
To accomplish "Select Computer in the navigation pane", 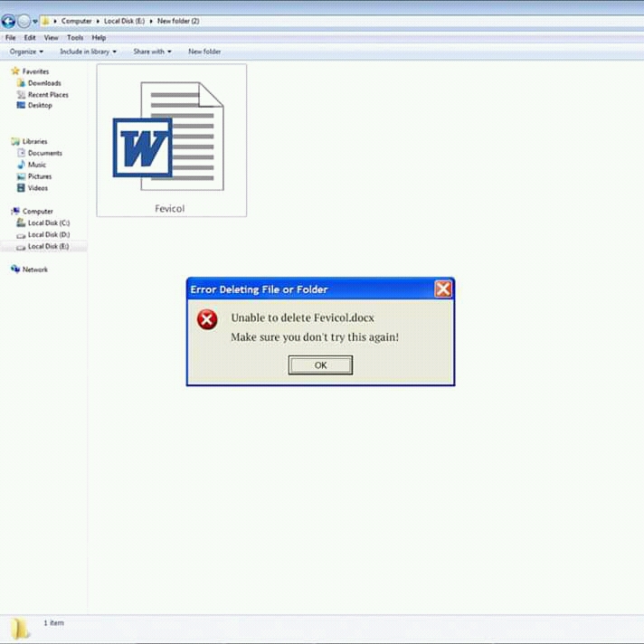I will tap(37, 212).
